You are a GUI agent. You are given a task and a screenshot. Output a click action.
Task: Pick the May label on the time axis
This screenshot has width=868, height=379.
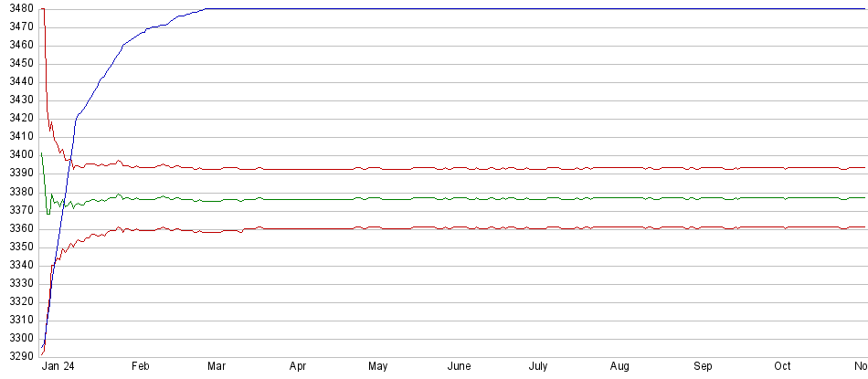coord(377,365)
